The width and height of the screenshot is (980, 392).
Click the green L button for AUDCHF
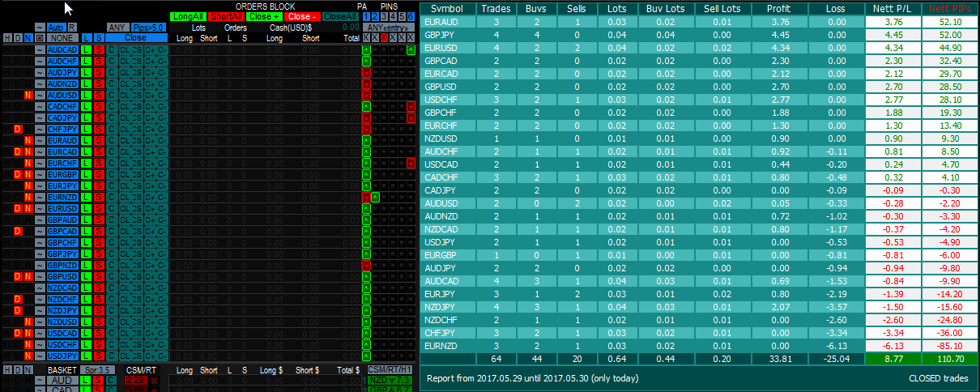pos(87,62)
